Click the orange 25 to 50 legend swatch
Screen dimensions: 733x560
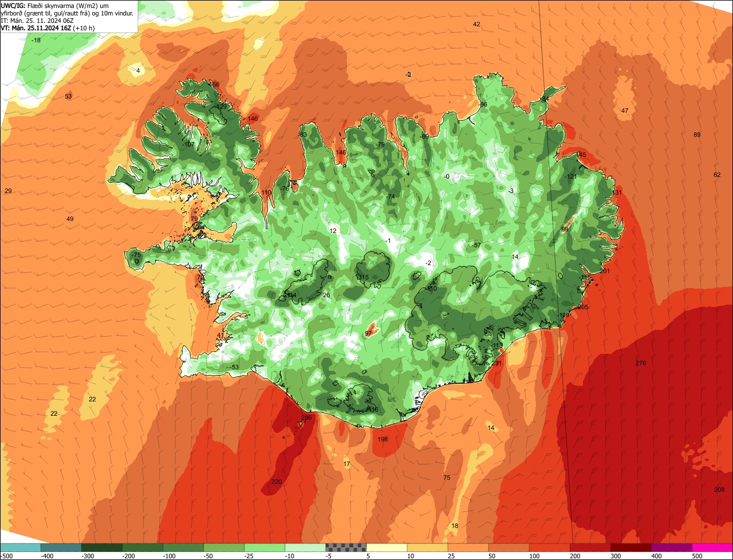[468, 547]
